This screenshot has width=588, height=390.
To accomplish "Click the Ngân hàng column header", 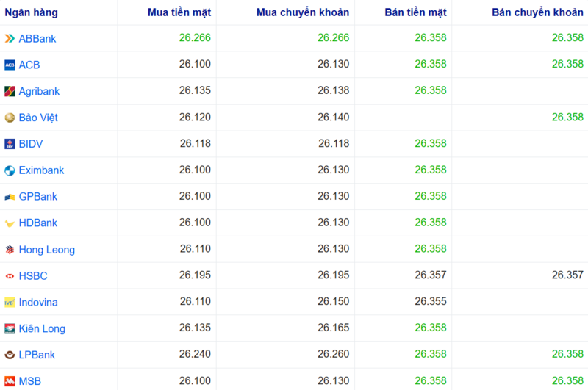I will (32, 12).
